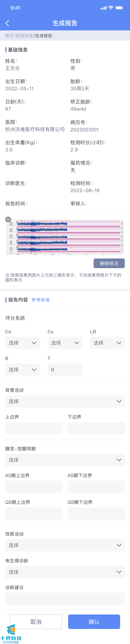Screen dimensions: 130x644
Task: Expand the 电生理诊断 dropdown
Action: point(65,572)
